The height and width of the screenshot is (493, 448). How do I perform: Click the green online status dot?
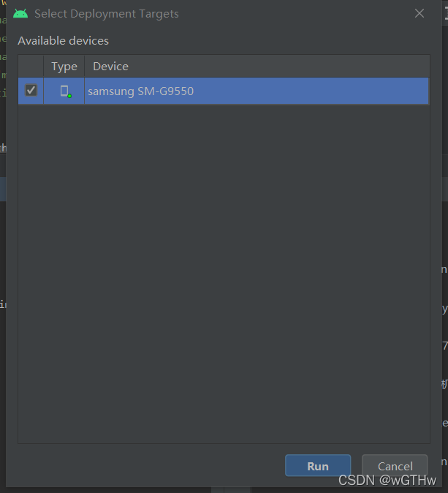[69, 96]
